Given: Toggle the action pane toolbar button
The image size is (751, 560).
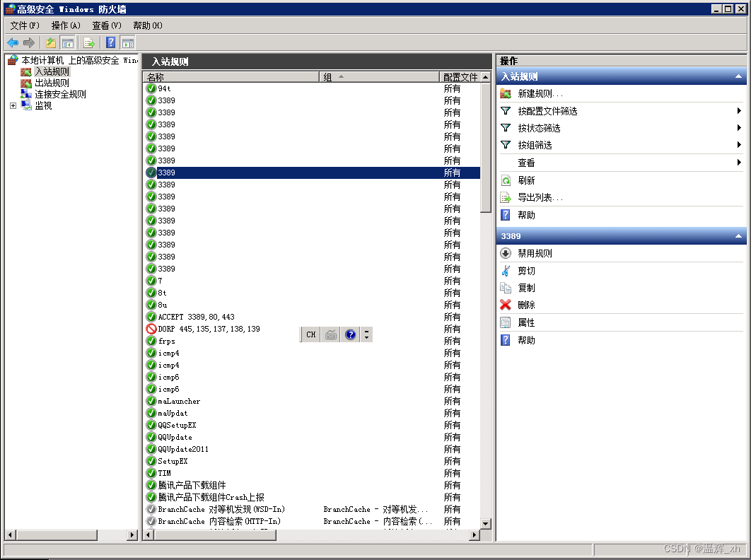Looking at the screenshot, I should tap(127, 43).
